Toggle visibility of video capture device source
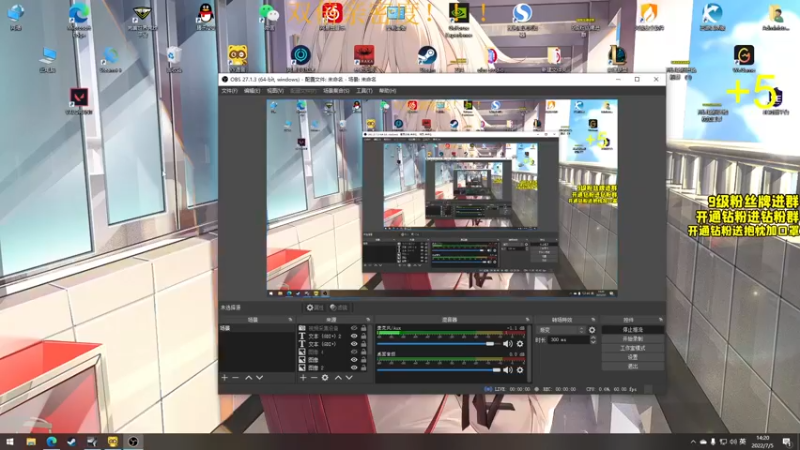800x450 pixels. 354,328
